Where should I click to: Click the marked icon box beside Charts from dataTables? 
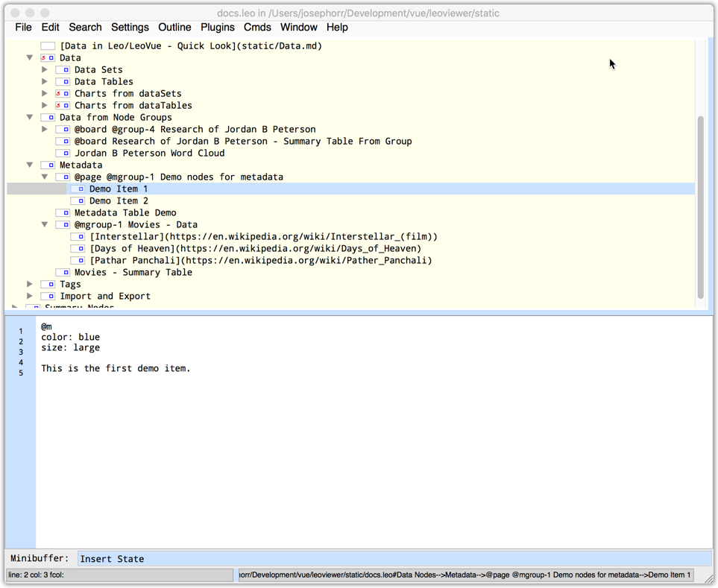(63, 105)
